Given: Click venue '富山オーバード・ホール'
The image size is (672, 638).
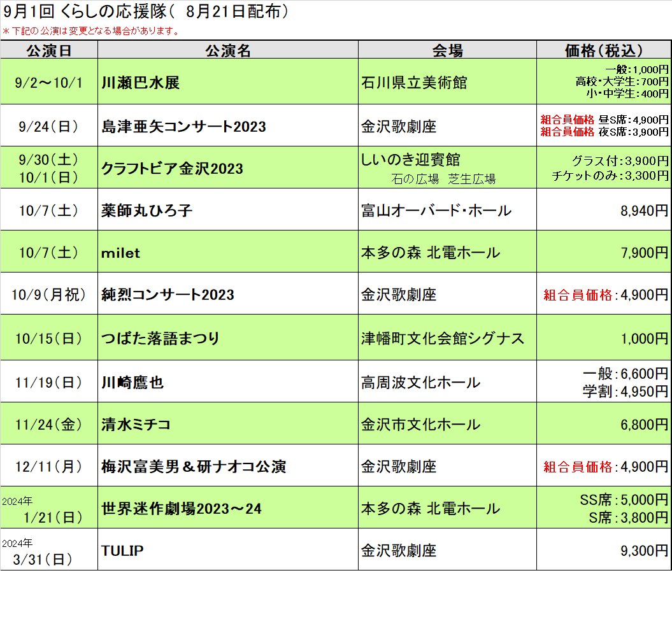Looking at the screenshot, I should pyautogui.click(x=436, y=210).
